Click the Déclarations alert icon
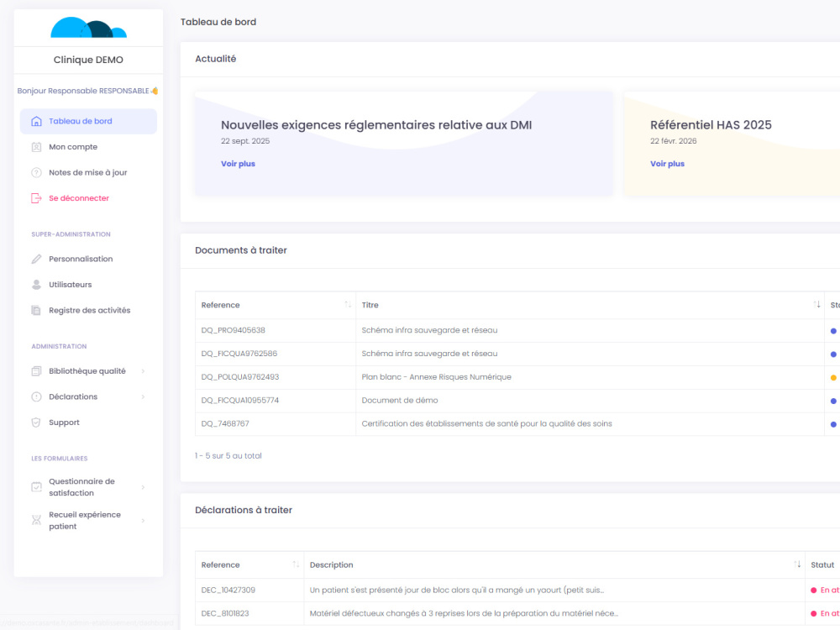This screenshot has width=840, height=630. pyautogui.click(x=36, y=396)
